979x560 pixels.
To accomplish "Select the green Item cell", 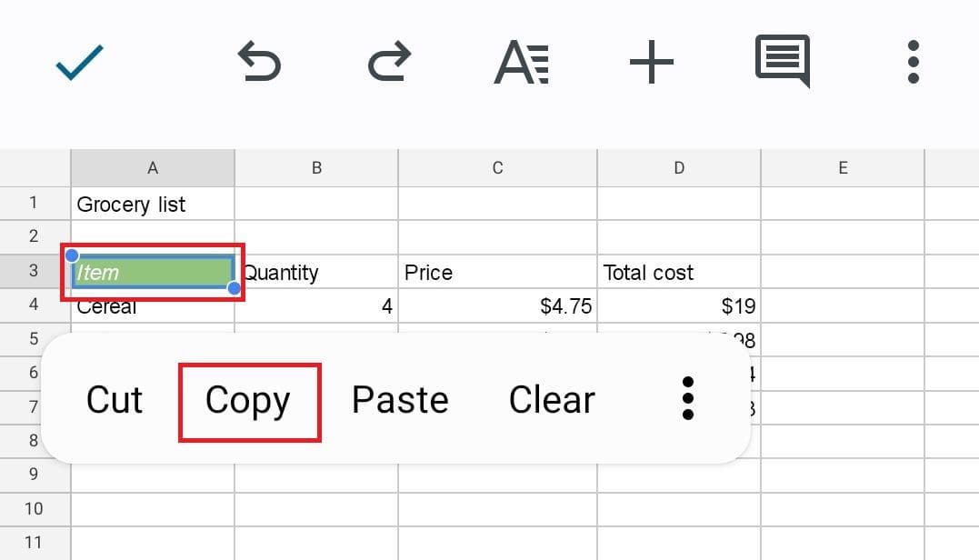I will 153,272.
